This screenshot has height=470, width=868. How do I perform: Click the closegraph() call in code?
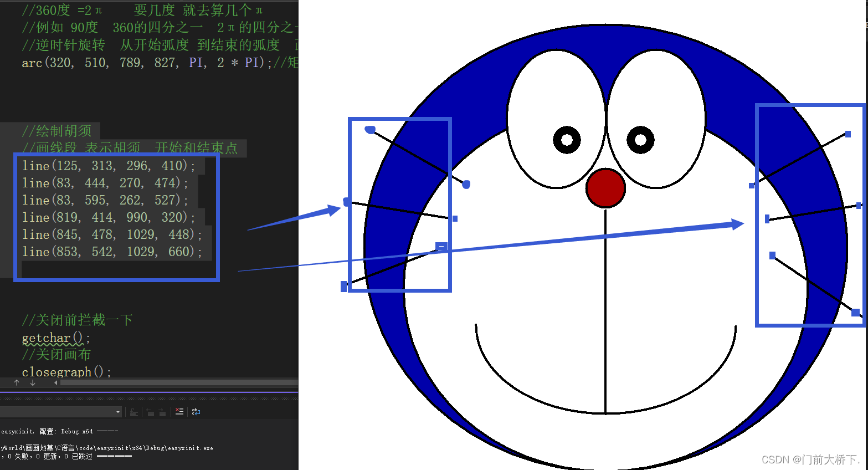[x=66, y=372]
